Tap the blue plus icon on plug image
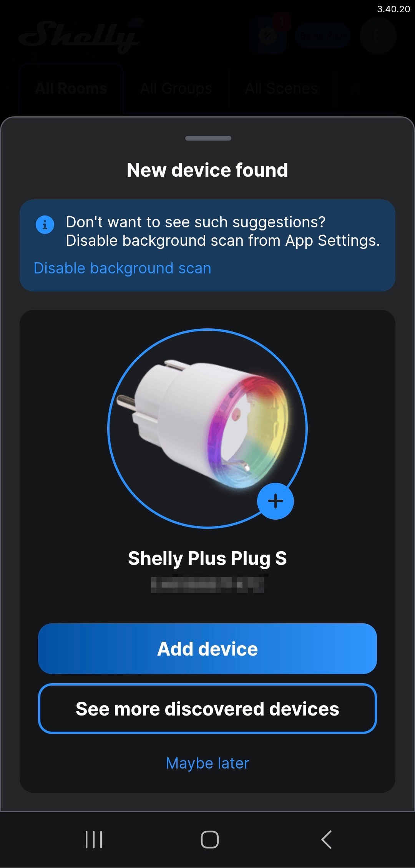 (x=275, y=501)
